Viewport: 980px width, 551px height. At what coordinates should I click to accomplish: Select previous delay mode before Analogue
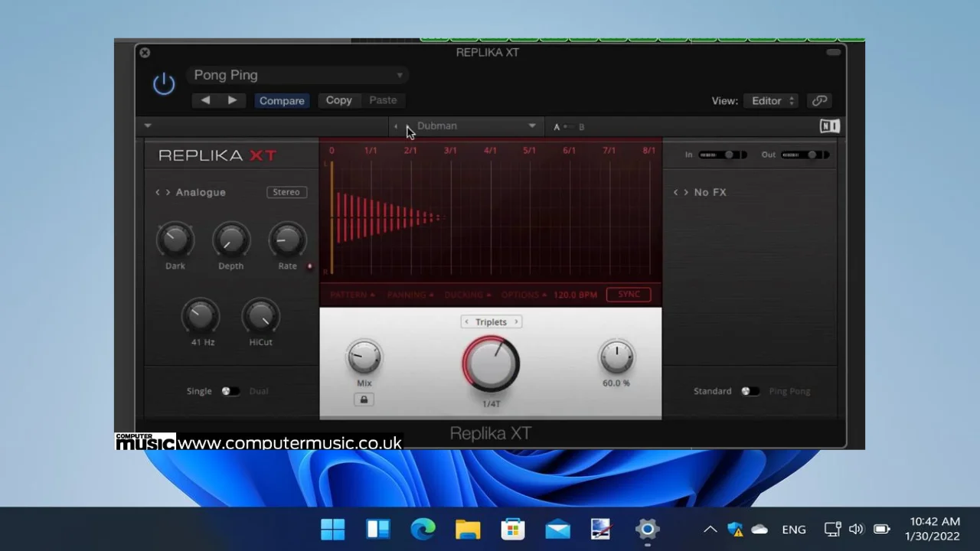158,192
